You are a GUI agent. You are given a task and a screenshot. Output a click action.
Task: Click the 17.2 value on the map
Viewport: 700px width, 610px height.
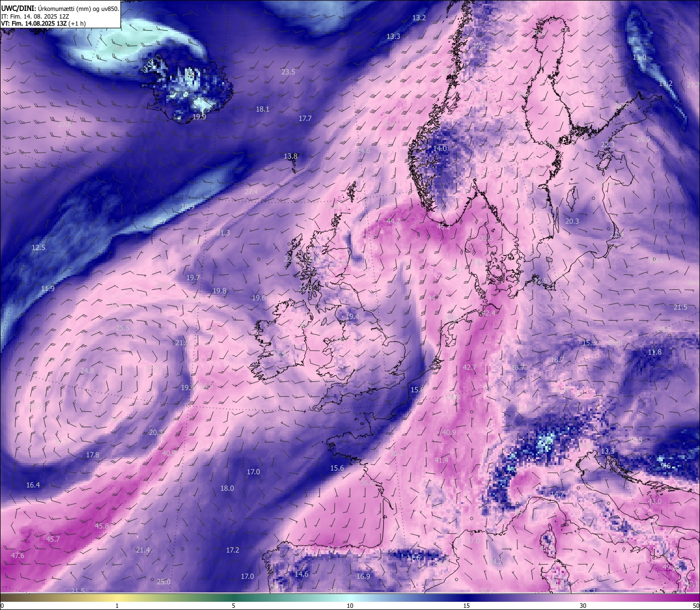point(232,550)
